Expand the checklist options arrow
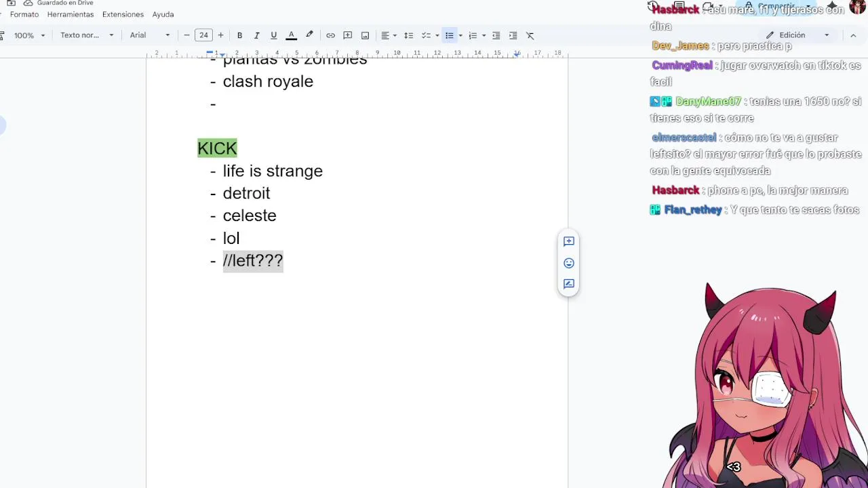The height and width of the screenshot is (488, 868). (x=437, y=35)
